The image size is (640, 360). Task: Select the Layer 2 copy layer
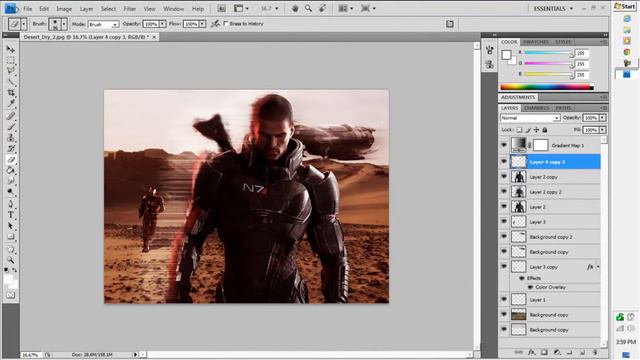550,177
